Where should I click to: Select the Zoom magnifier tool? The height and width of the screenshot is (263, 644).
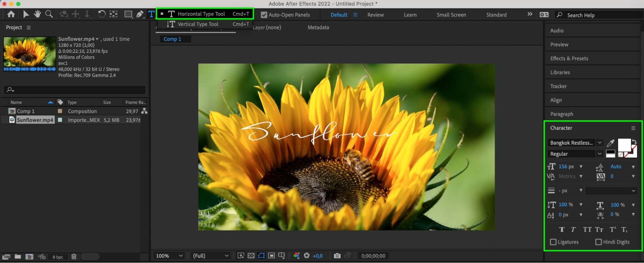click(x=49, y=14)
